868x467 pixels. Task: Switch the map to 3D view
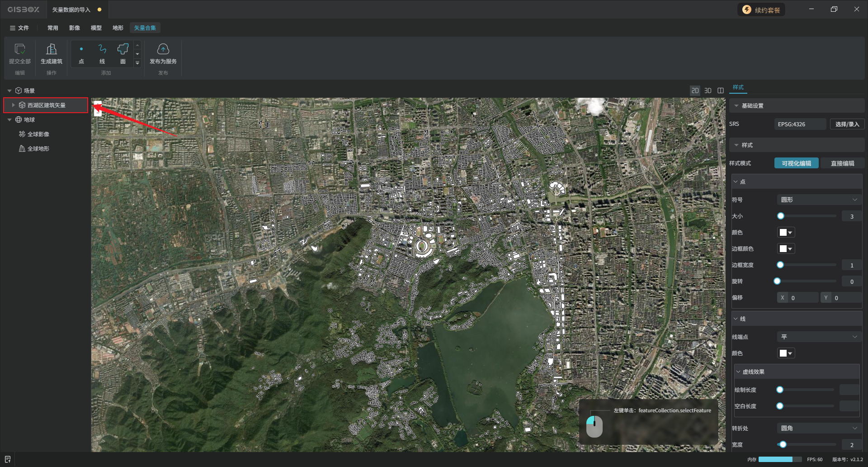click(708, 91)
